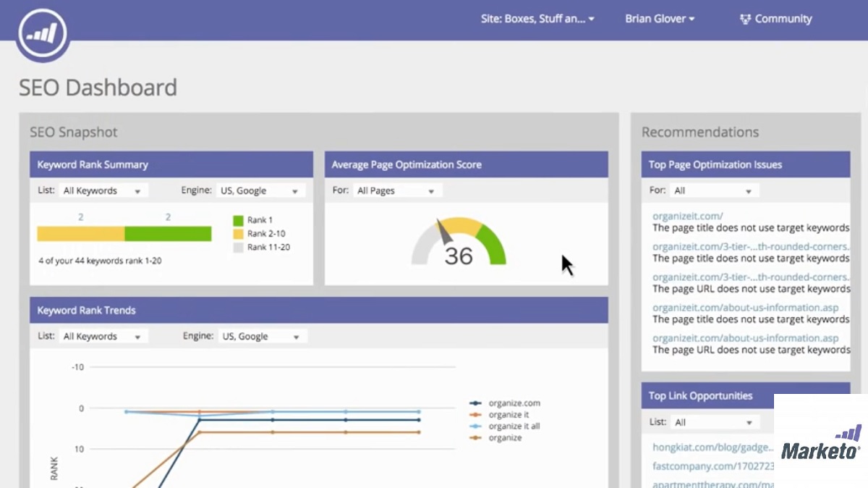The image size is (868, 488).
Task: Click the Community icon in top bar
Action: click(x=745, y=20)
